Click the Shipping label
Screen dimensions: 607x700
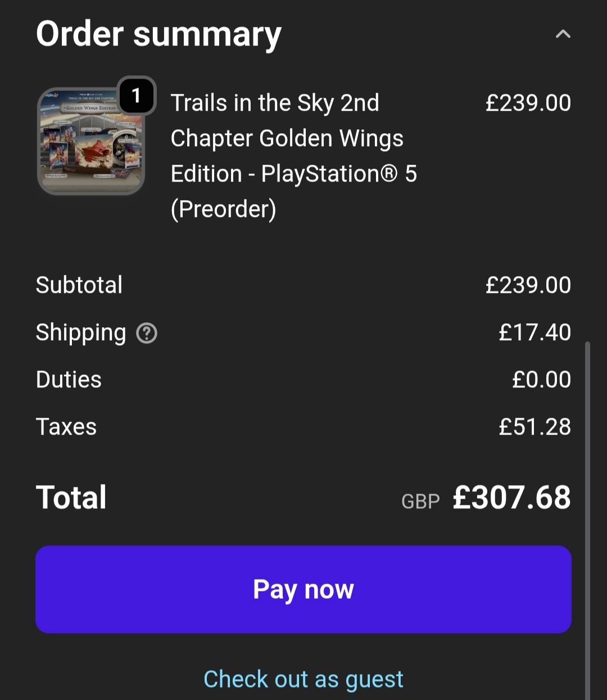81,332
